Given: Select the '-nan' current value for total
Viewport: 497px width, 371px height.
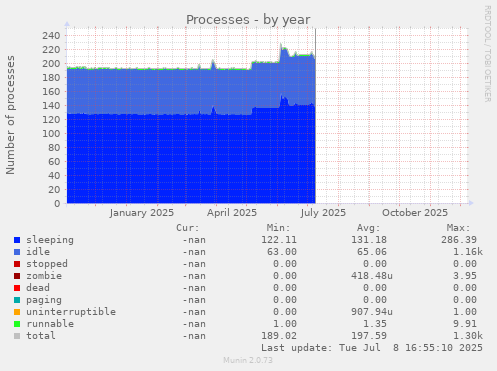Looking at the screenshot, I should pos(194,336).
